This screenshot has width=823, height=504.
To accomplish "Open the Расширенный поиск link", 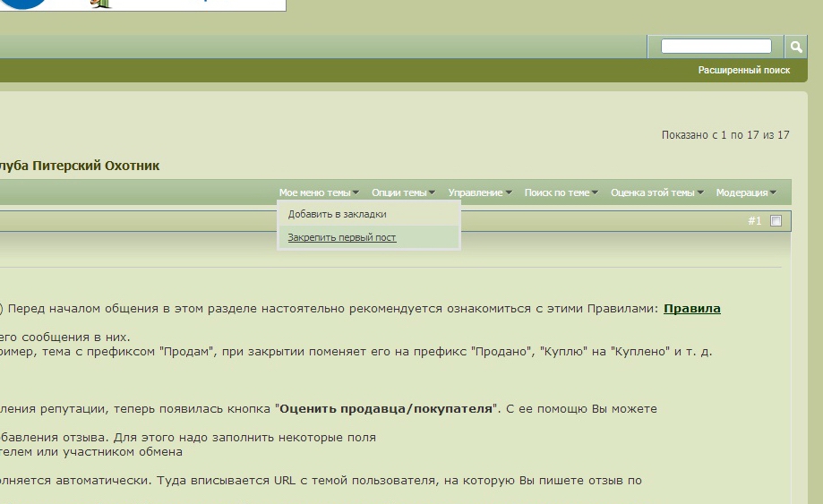I will click(744, 70).
